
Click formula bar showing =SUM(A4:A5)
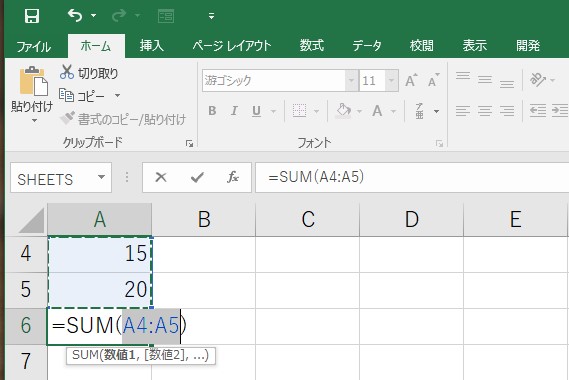pos(412,177)
